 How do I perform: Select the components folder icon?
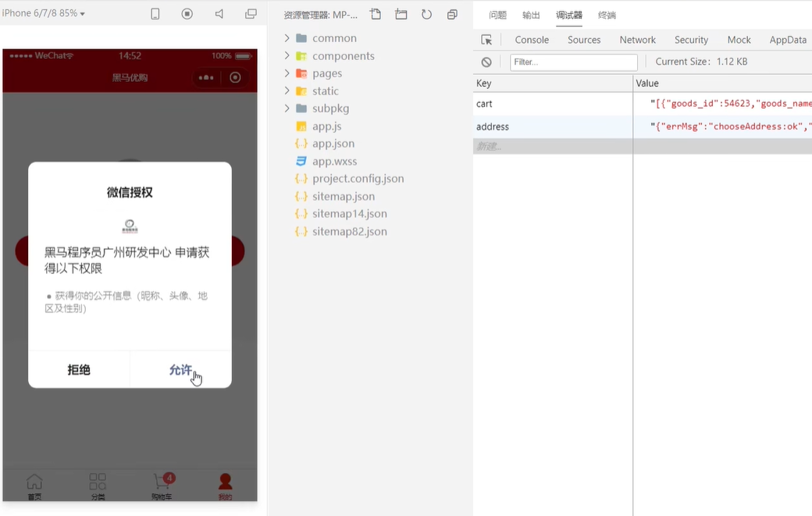pyautogui.click(x=301, y=56)
